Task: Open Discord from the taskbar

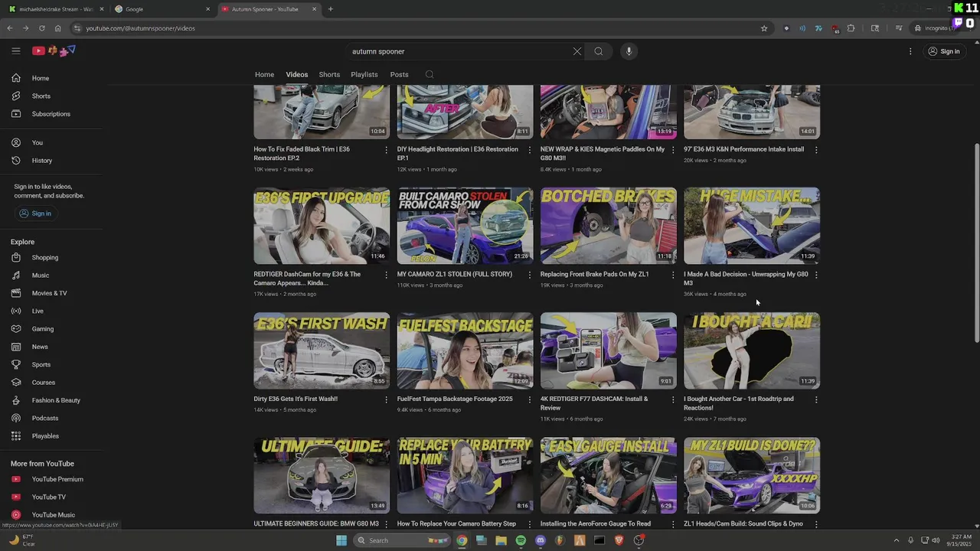Action: [541, 540]
